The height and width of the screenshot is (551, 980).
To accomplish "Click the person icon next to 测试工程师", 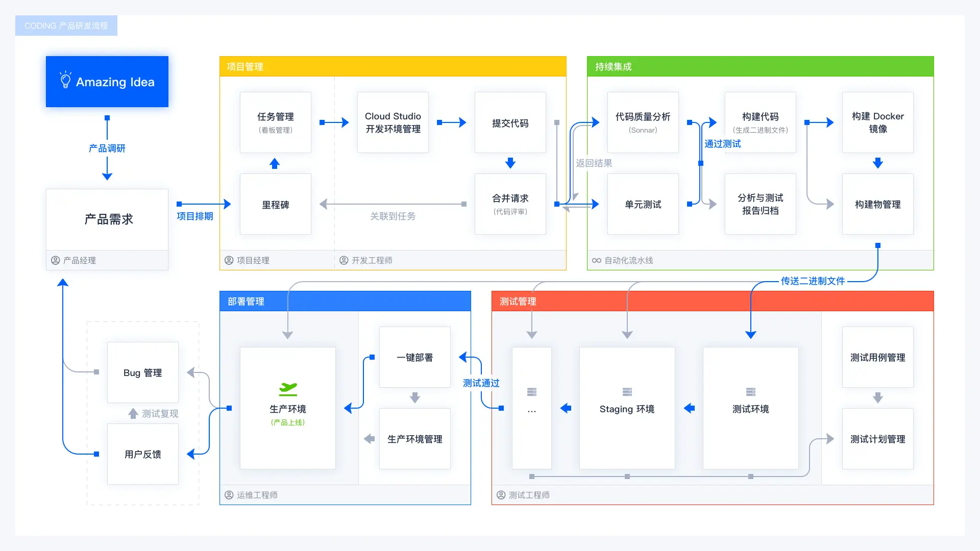I will coord(500,495).
